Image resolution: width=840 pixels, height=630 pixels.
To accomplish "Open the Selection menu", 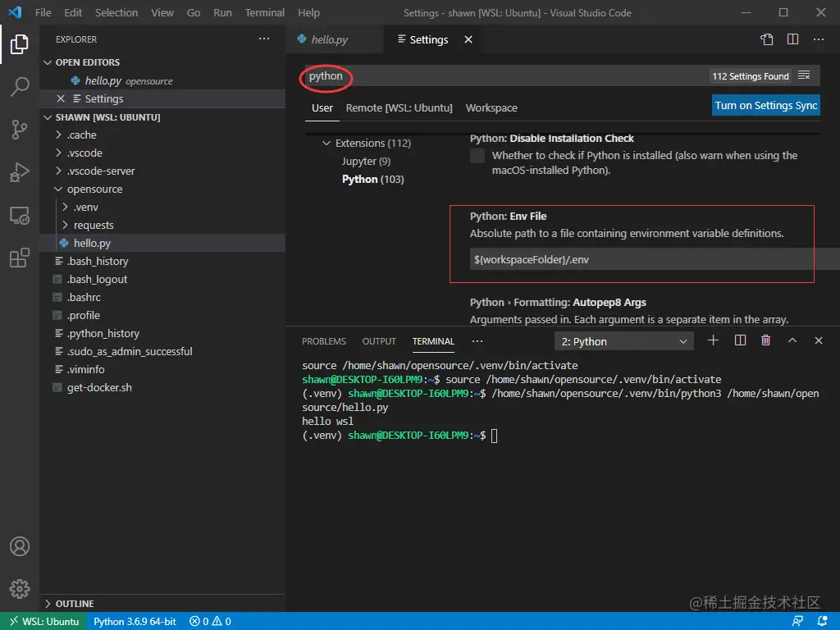I will [x=116, y=12].
